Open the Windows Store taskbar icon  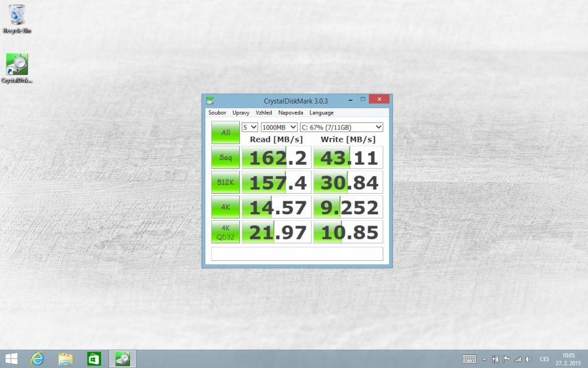[x=93, y=359]
